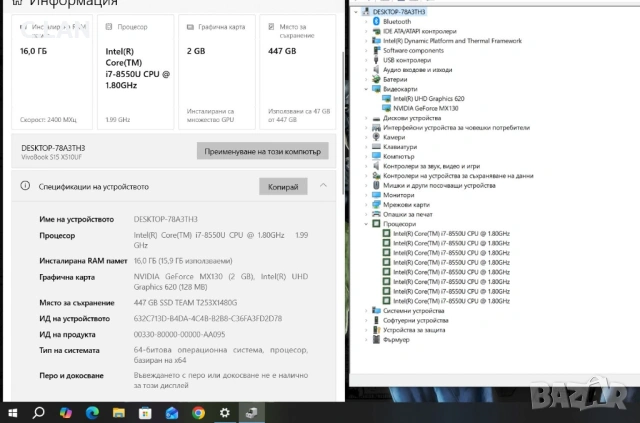Select Софтуерни устройства item
Image resolution: width=640 pixels, height=423 pixels.
tap(416, 320)
